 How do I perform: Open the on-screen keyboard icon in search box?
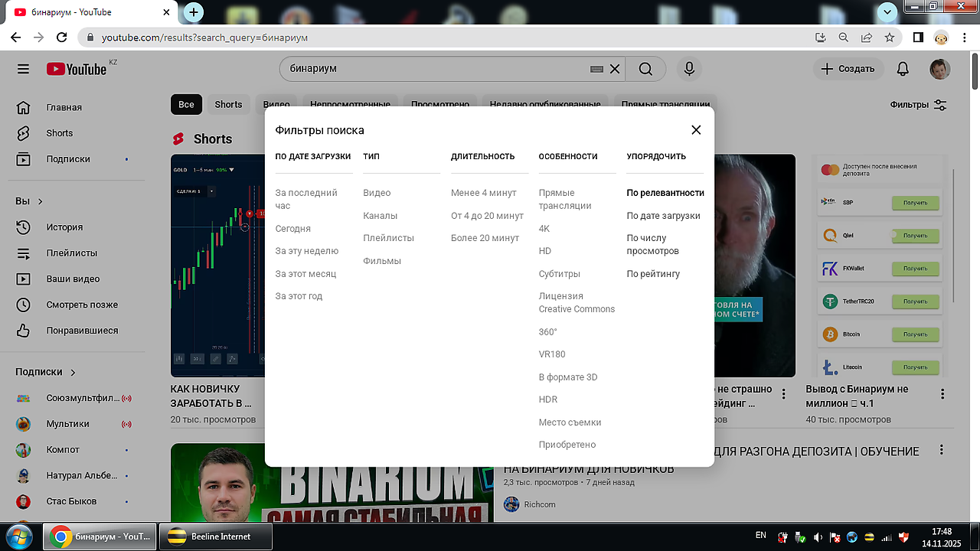[597, 69]
